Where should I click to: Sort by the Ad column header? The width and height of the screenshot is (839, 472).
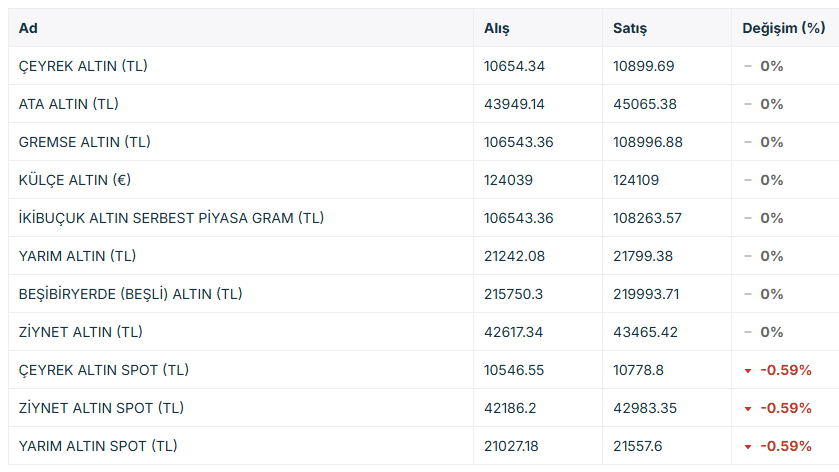pyautogui.click(x=28, y=28)
